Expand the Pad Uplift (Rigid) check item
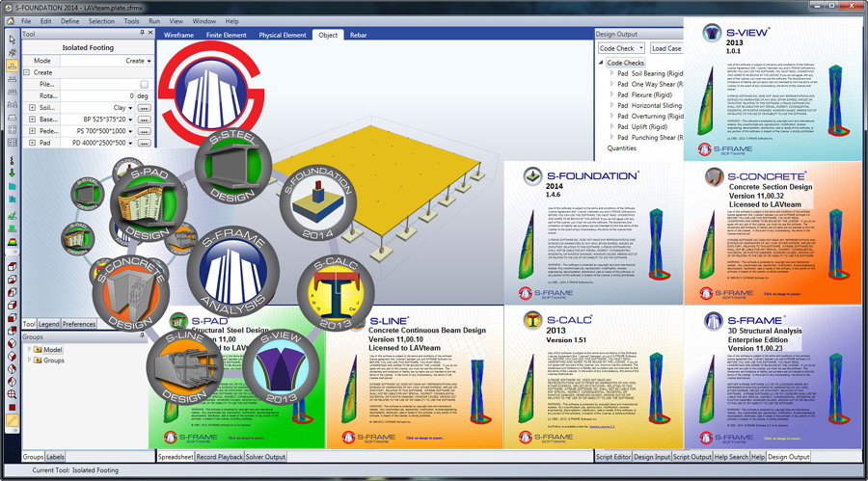 click(x=611, y=126)
